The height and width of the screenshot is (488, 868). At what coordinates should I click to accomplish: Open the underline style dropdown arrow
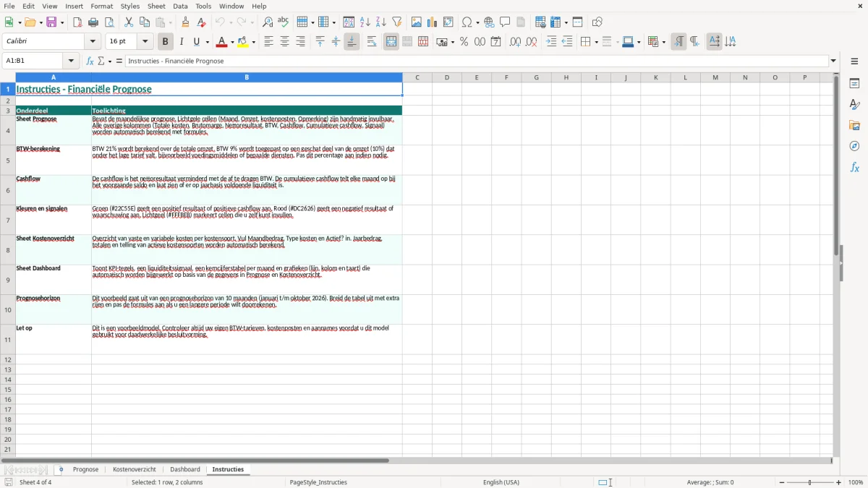point(207,42)
